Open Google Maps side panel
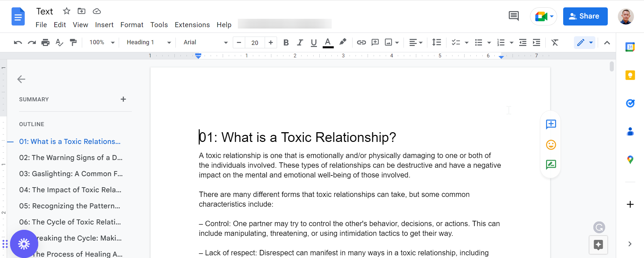This screenshot has width=644, height=258. [630, 160]
